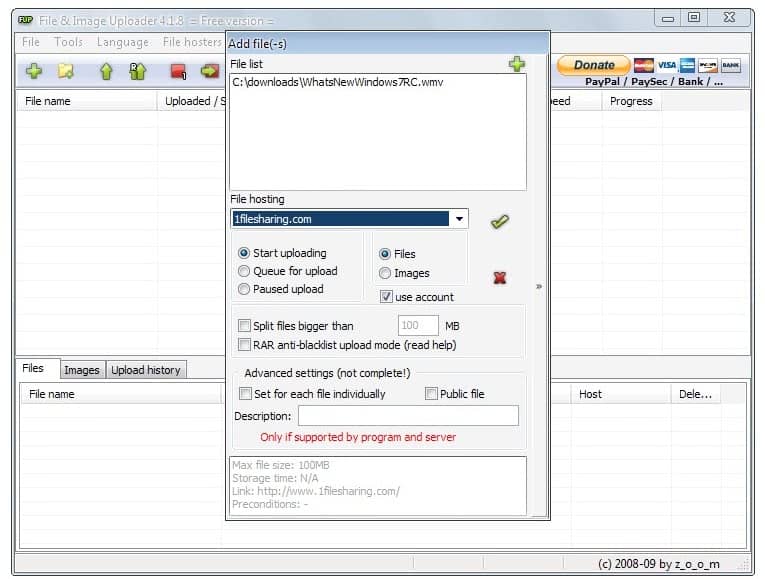Click the double-arrow re-upload toolbar icon
This screenshot has height=579, width=765.
(138, 72)
